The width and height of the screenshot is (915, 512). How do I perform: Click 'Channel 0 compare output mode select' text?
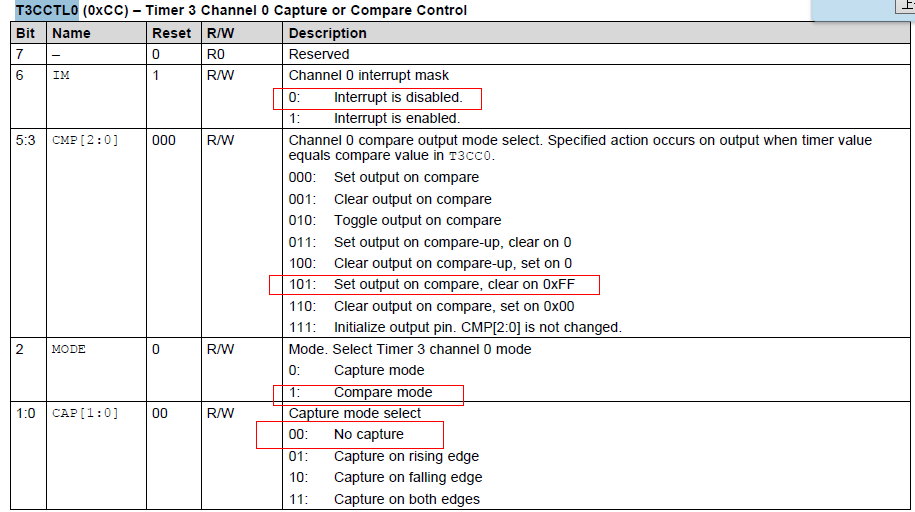pos(415,140)
